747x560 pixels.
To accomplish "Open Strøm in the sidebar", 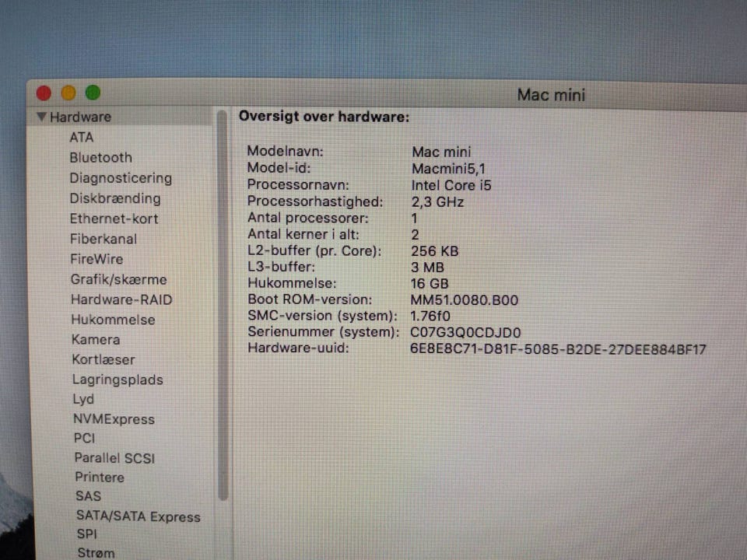I will pos(96,553).
